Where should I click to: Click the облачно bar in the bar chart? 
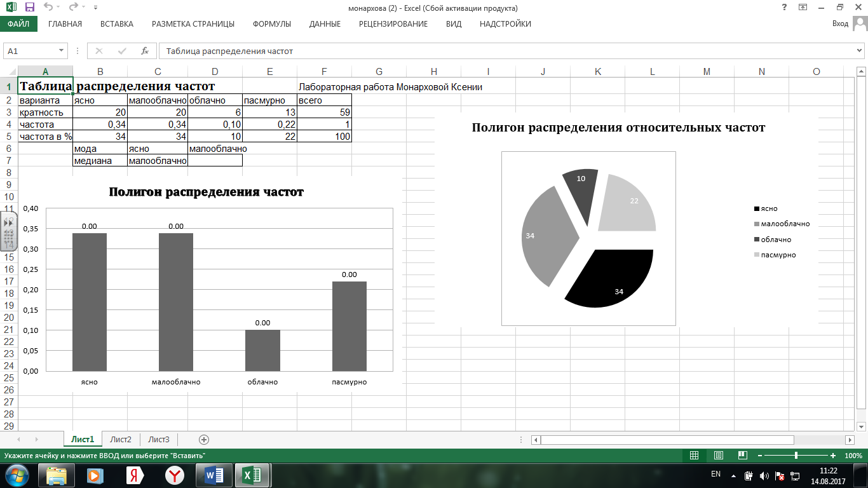coord(262,350)
